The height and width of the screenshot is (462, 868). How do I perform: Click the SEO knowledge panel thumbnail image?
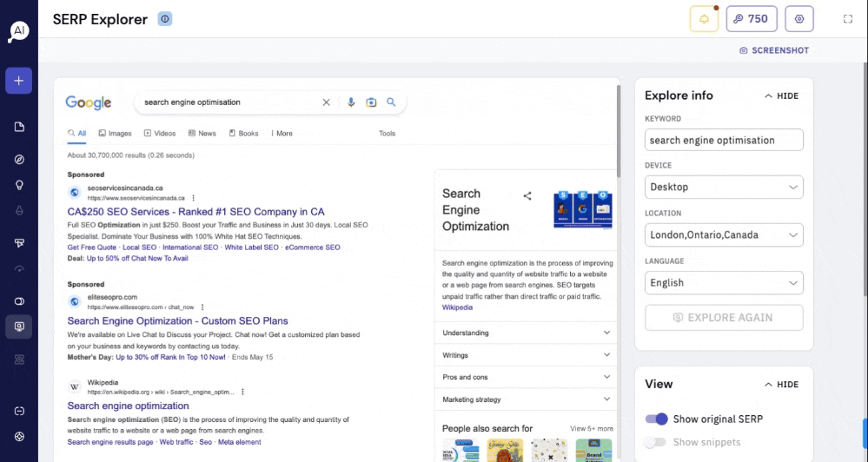tap(583, 209)
